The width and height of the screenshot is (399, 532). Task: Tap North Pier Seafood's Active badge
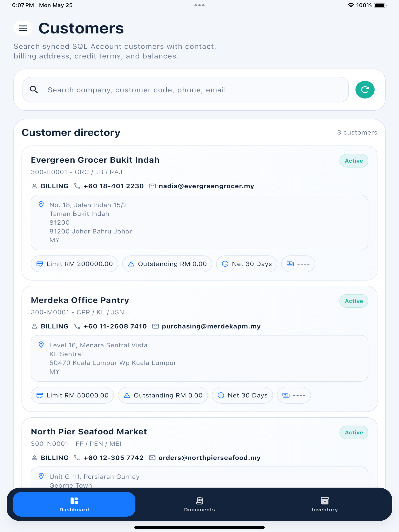(354, 432)
